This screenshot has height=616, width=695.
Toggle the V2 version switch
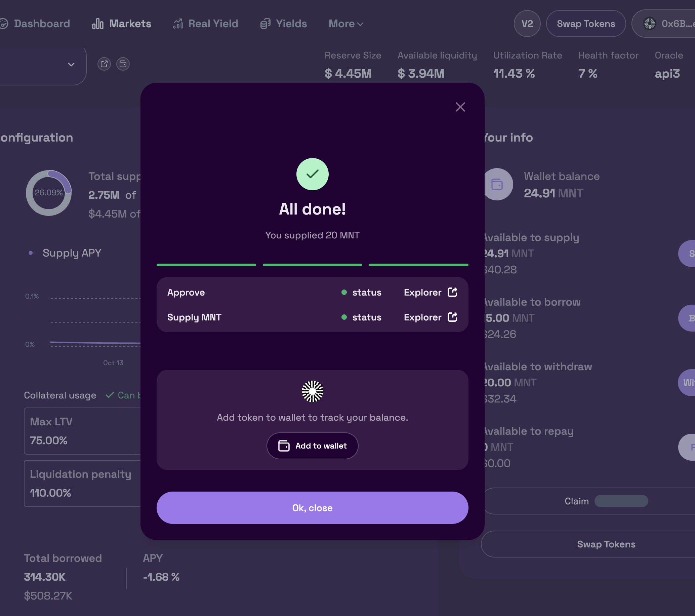click(527, 24)
